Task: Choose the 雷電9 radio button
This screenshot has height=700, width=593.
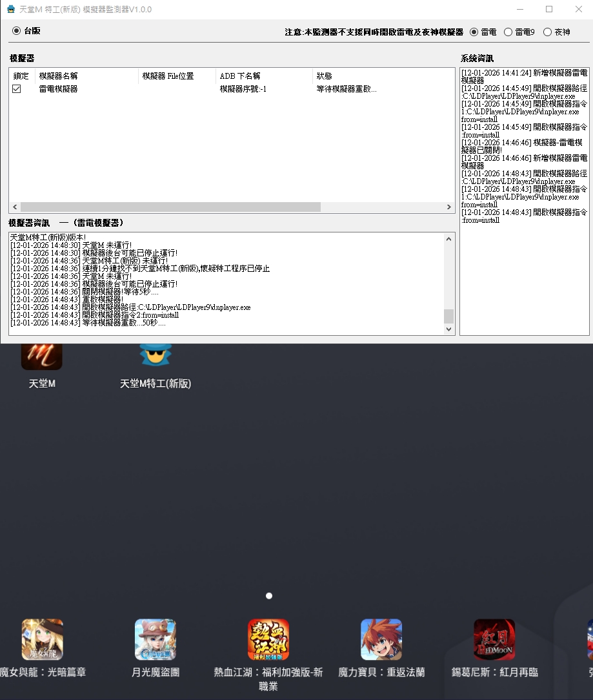Action: click(x=508, y=32)
